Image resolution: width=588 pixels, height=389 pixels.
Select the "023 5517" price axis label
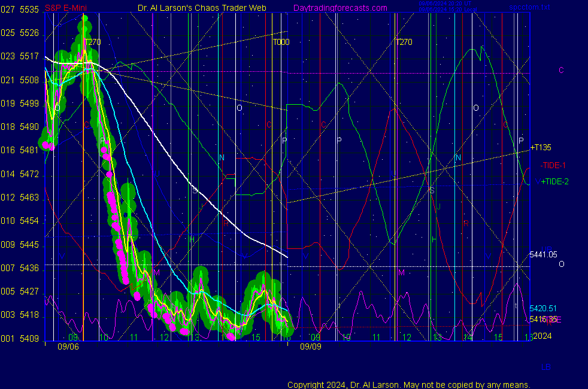coord(20,56)
